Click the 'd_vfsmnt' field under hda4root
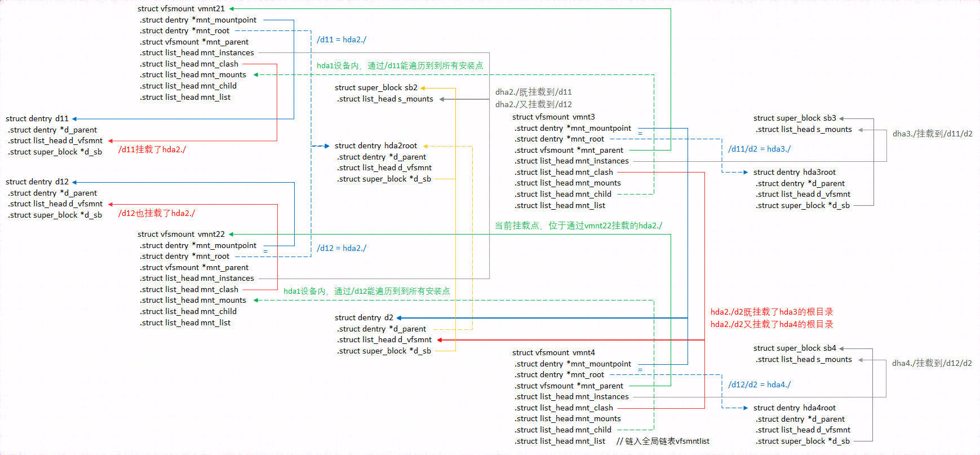 click(803, 430)
